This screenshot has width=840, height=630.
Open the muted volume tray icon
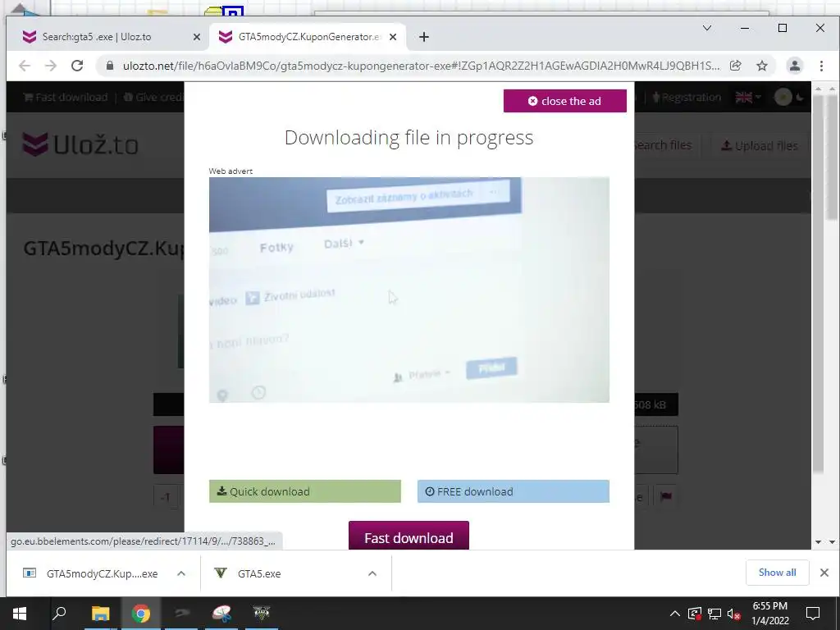point(734,614)
